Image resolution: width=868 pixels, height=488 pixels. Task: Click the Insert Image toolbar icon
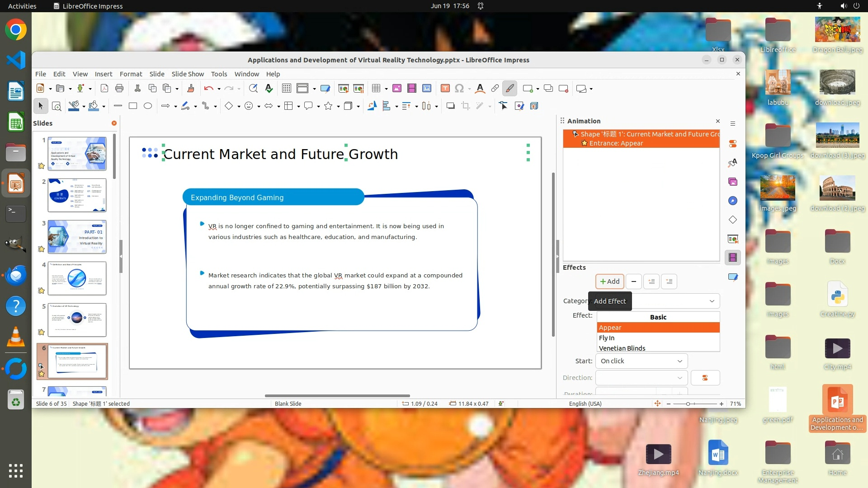(x=397, y=89)
